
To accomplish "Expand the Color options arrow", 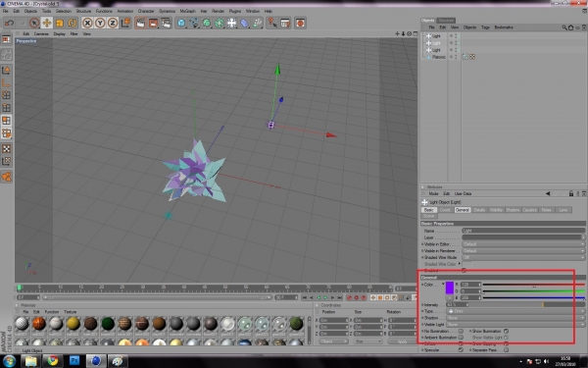I will pyautogui.click(x=443, y=285).
